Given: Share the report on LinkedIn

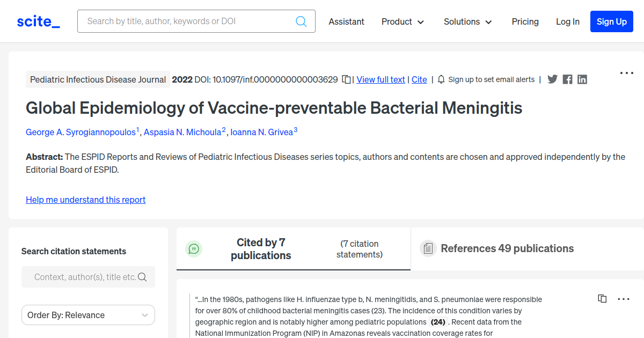Looking at the screenshot, I should pyautogui.click(x=582, y=79).
